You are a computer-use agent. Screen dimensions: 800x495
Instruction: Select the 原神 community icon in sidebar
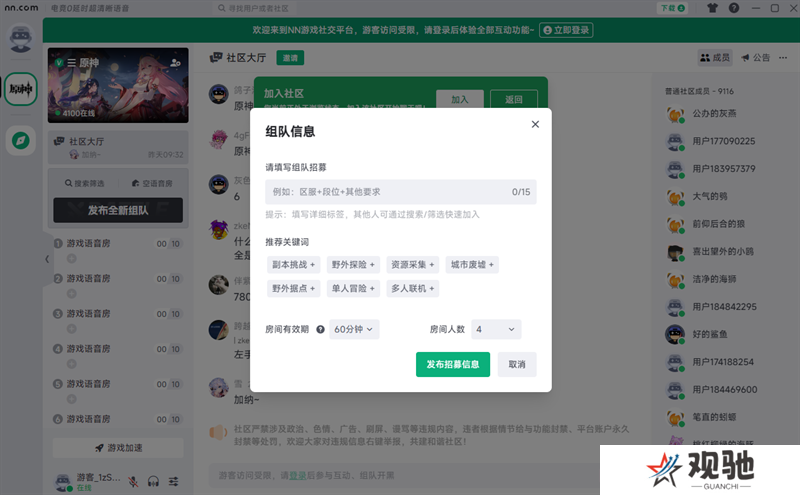pos(21,89)
